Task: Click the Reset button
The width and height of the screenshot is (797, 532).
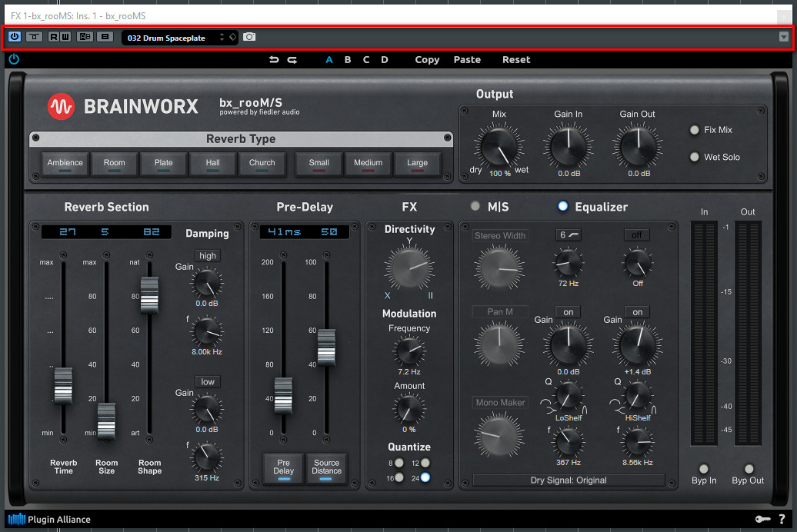Action: click(516, 59)
